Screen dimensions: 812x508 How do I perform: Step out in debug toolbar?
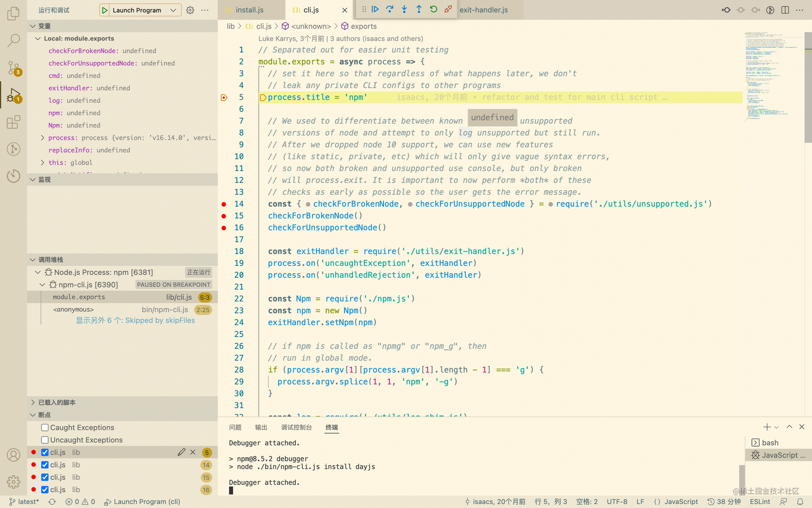pyautogui.click(x=419, y=9)
